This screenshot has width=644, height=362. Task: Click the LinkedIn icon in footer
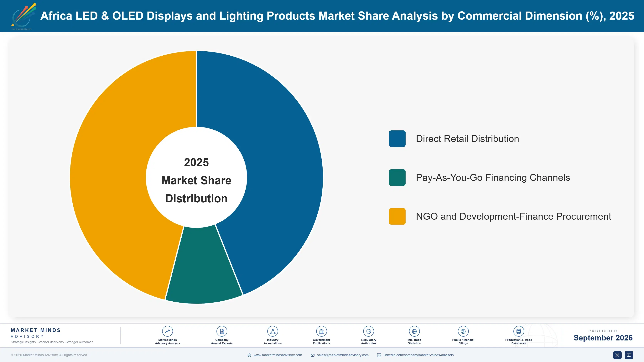[379, 355]
